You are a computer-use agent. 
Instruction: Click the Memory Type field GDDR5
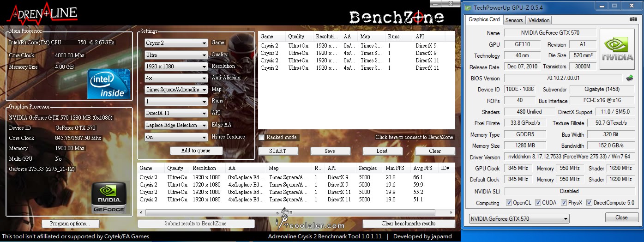525,135
